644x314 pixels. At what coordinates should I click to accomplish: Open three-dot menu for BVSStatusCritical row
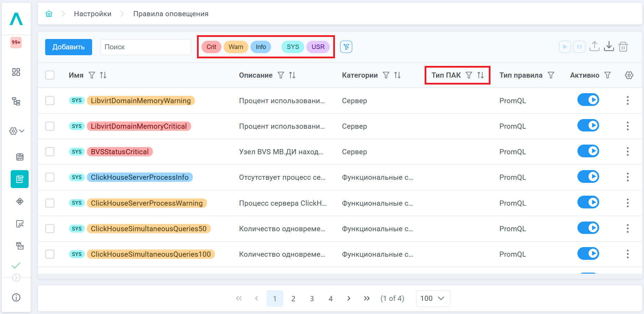pyautogui.click(x=627, y=151)
